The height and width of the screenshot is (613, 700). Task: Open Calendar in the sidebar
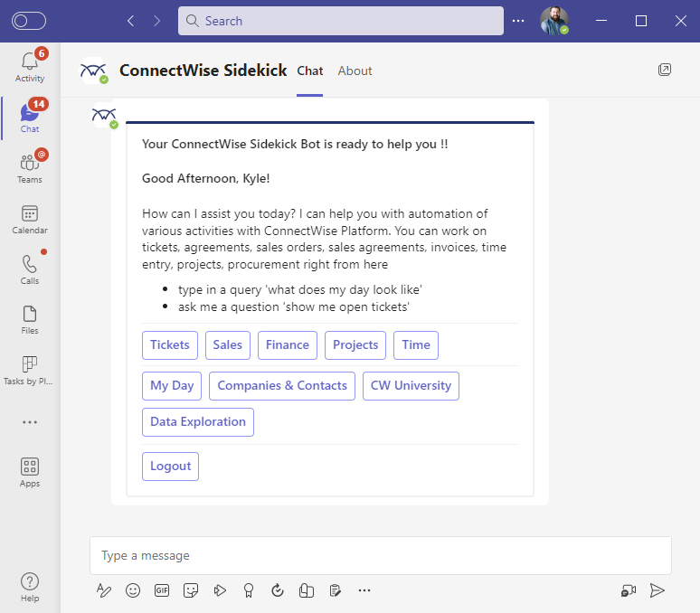pos(30,219)
